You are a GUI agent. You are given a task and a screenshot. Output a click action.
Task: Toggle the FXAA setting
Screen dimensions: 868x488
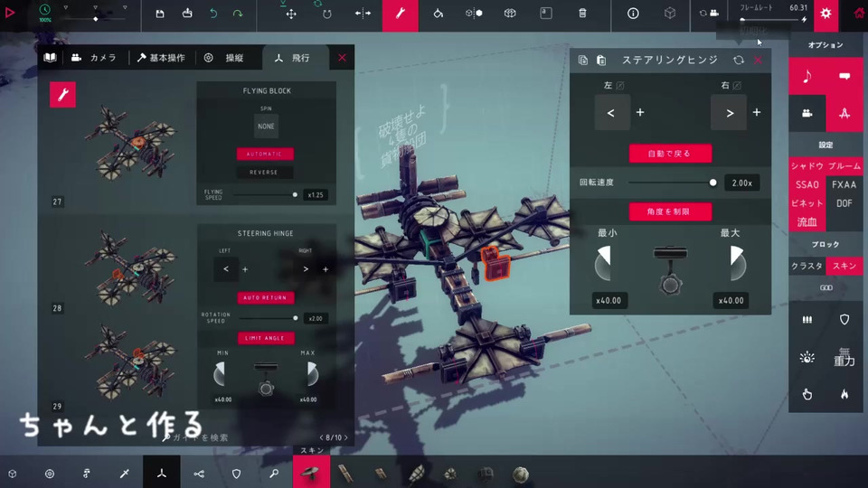pos(844,184)
